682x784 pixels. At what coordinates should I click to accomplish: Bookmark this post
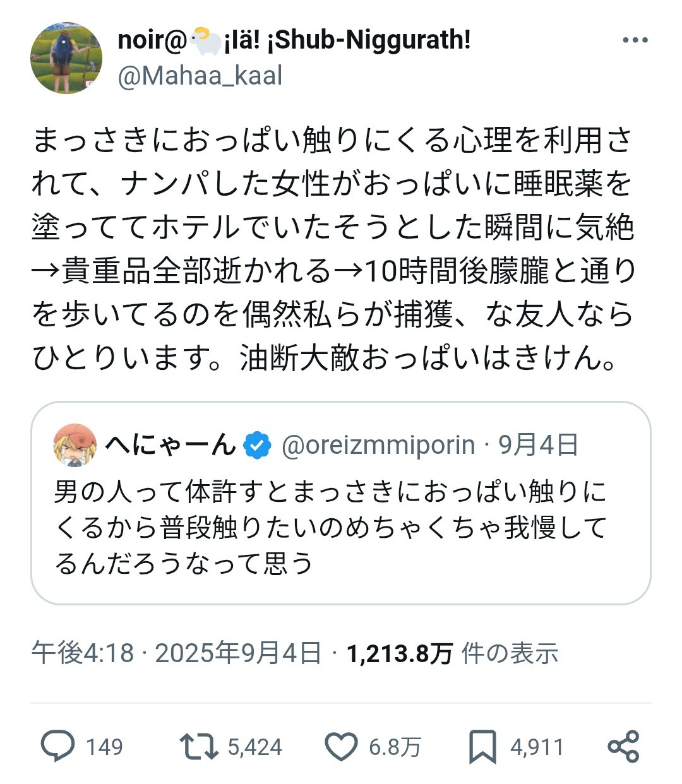[x=482, y=747]
